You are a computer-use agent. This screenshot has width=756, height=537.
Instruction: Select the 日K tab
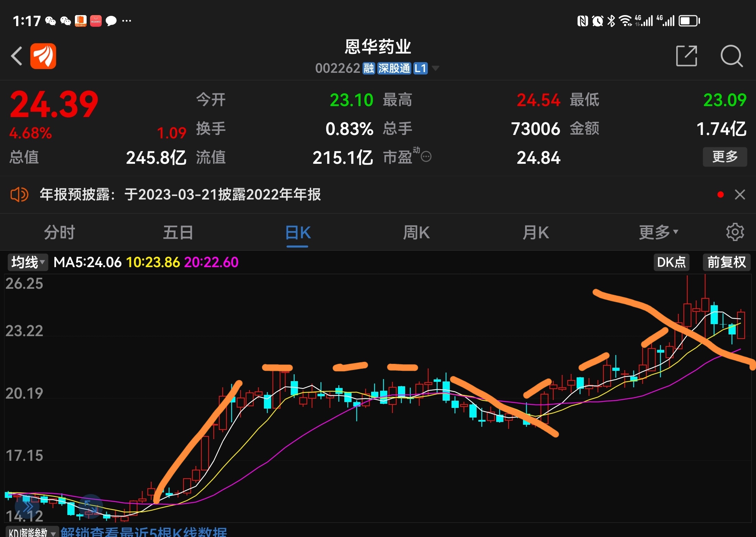click(298, 232)
